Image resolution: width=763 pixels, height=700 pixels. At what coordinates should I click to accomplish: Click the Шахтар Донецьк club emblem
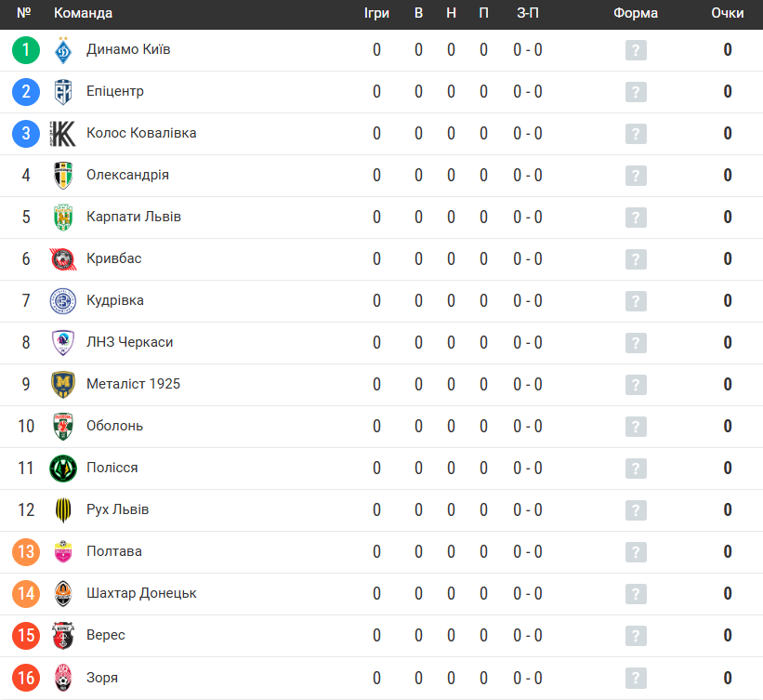click(x=63, y=594)
